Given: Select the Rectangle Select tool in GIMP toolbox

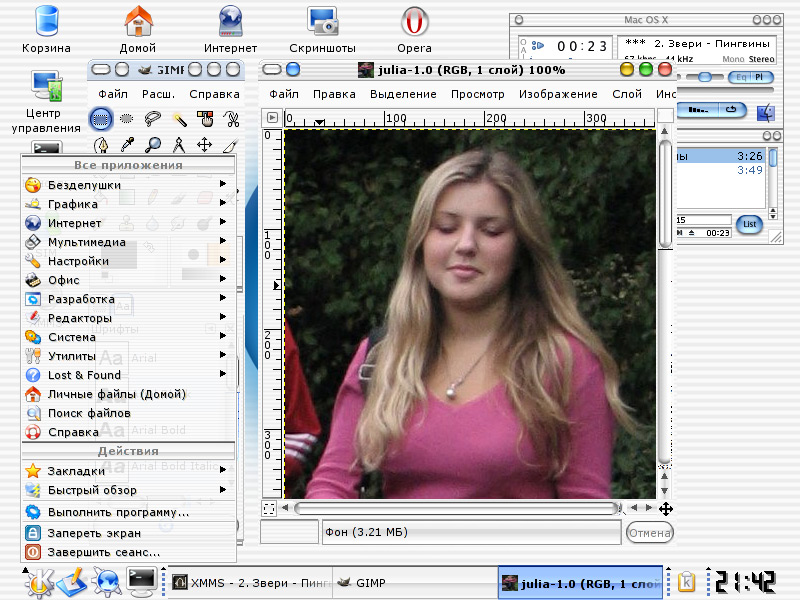Looking at the screenshot, I should coord(101,119).
